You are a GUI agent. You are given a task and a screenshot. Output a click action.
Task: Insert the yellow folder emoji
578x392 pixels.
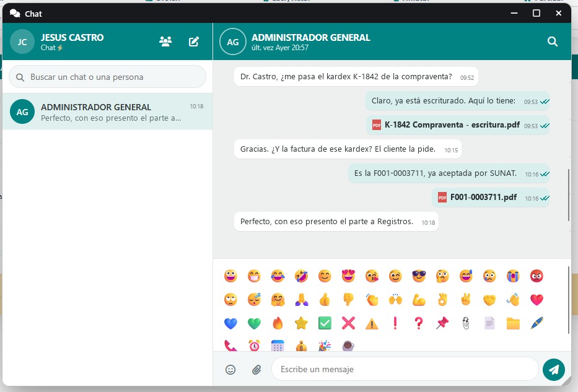[x=513, y=323]
